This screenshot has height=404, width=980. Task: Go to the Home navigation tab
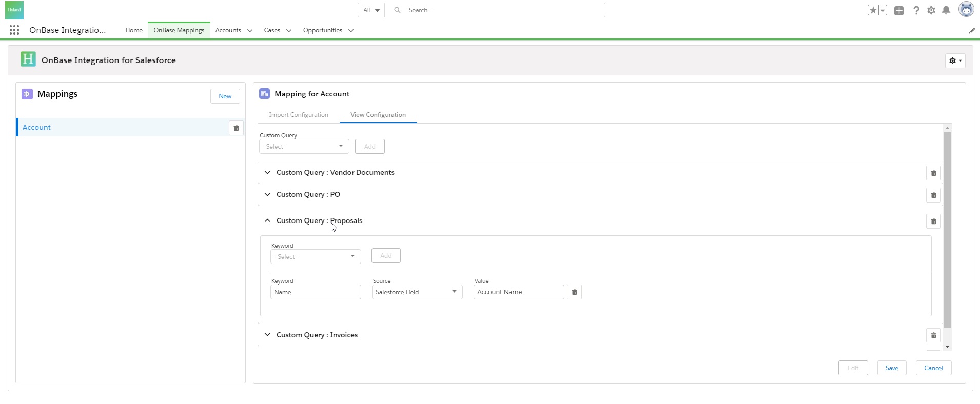click(x=134, y=30)
